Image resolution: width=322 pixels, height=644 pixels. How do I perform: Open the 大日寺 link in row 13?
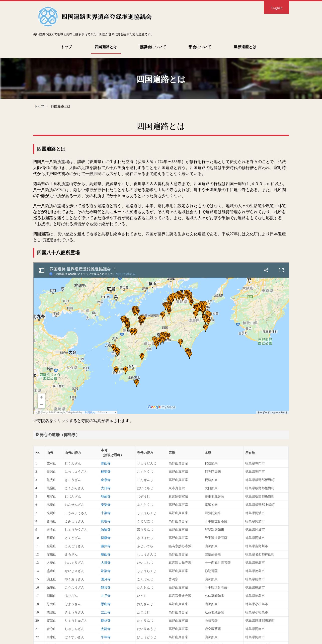pyautogui.click(x=106, y=563)
